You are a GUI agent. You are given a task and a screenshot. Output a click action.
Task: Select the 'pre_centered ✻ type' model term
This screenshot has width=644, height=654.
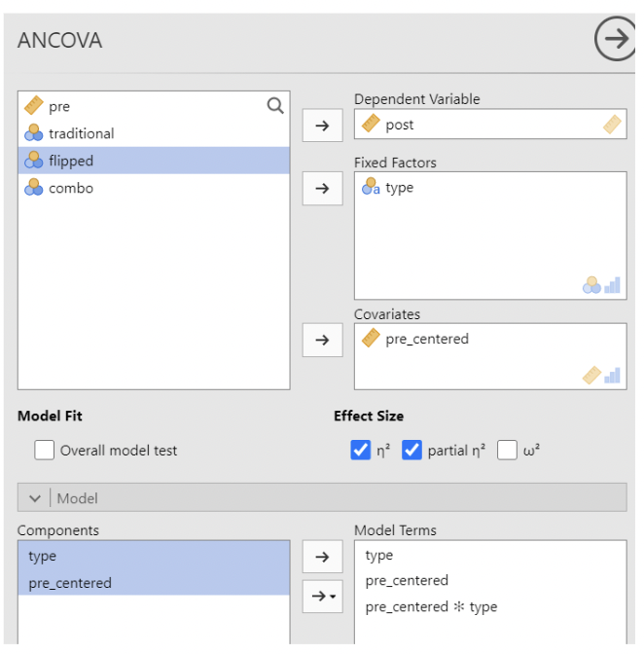tap(431, 607)
